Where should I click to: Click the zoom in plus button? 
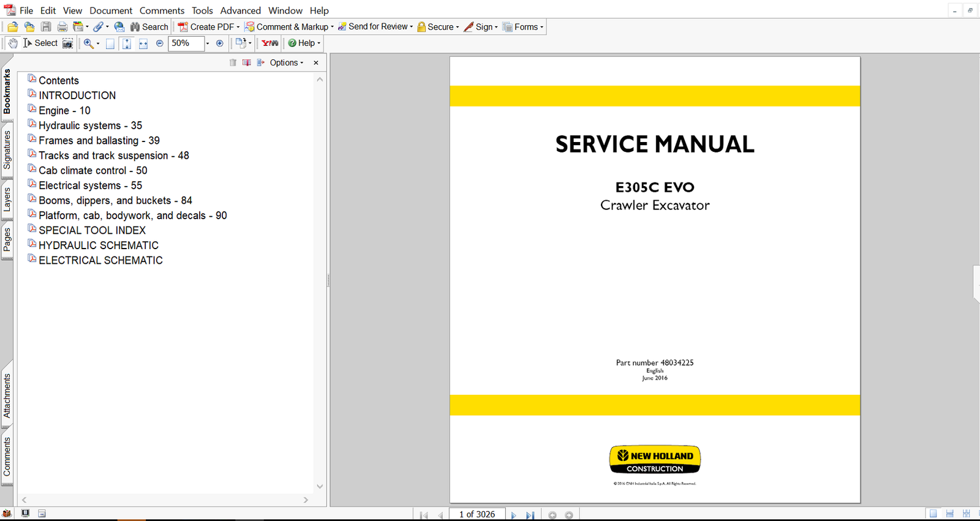tap(220, 43)
